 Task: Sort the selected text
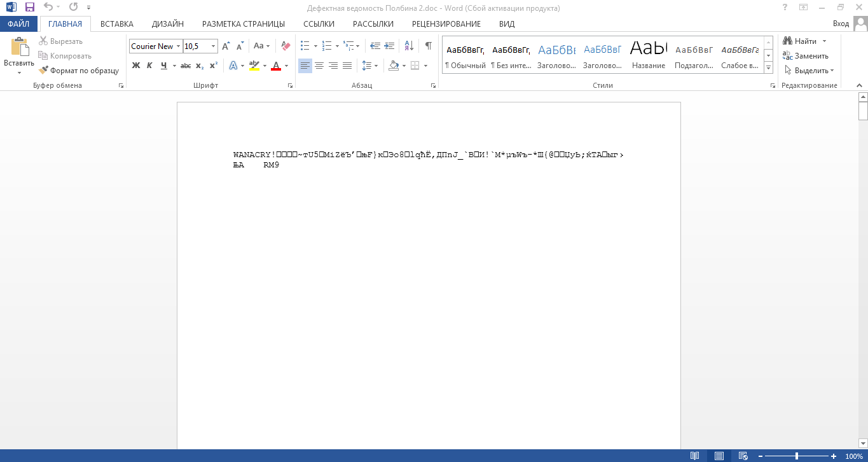point(409,46)
